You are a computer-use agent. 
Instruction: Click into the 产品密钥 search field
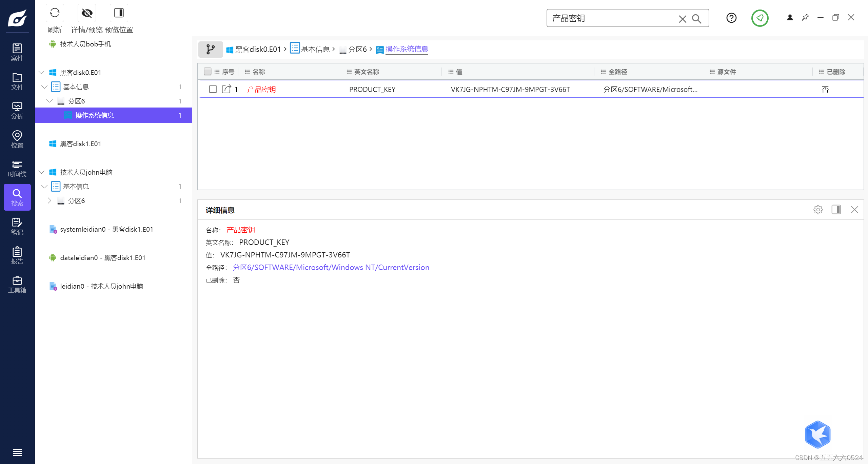(610, 18)
